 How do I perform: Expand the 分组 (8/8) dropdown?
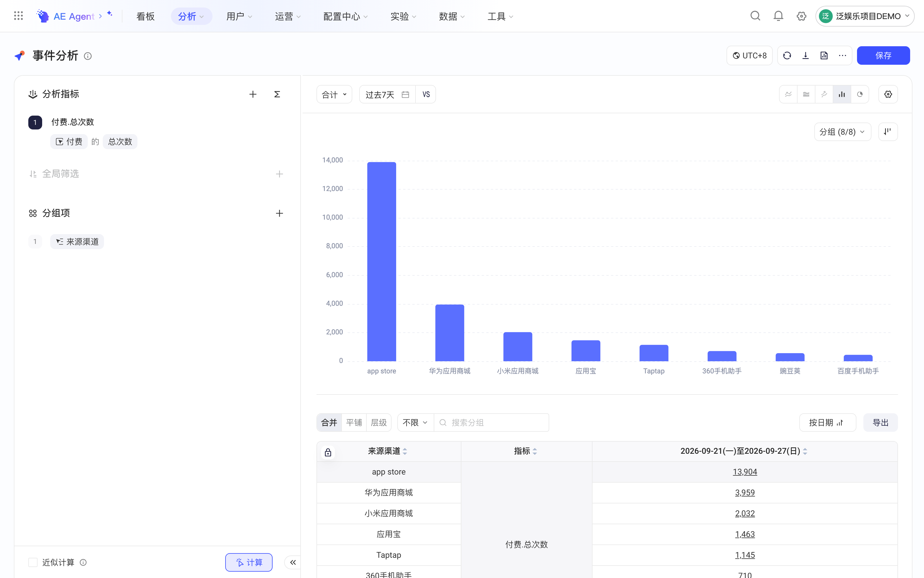[x=843, y=132]
